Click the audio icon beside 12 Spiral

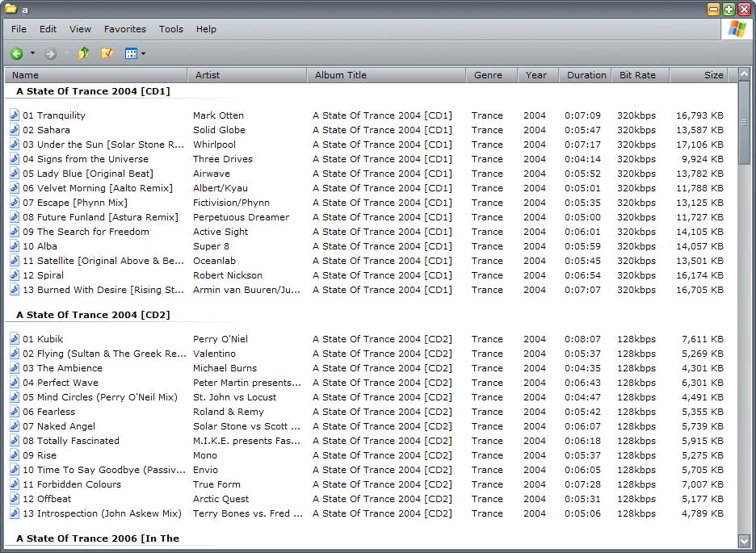[x=15, y=275]
